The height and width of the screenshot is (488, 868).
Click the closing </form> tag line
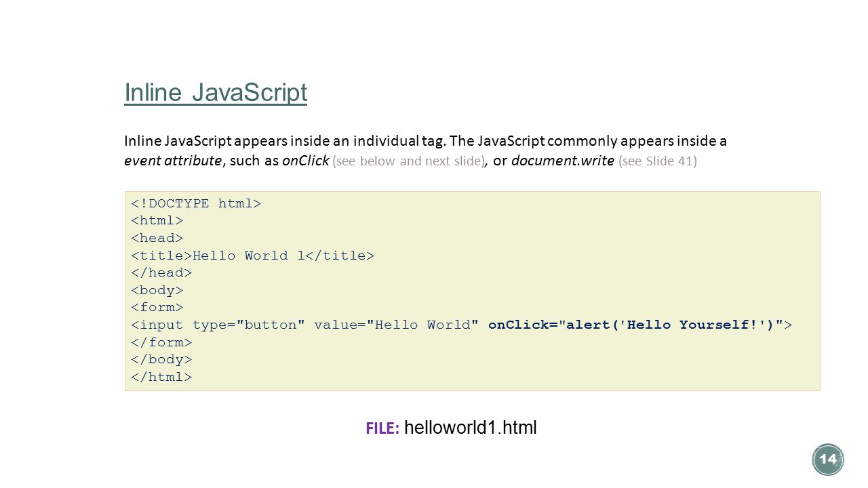161,342
